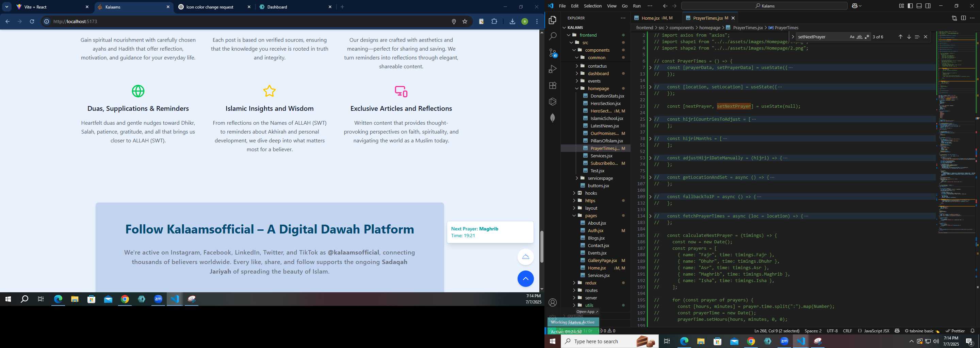
Task: Open the Accounts icon in VS Code activity bar
Action: [552, 302]
